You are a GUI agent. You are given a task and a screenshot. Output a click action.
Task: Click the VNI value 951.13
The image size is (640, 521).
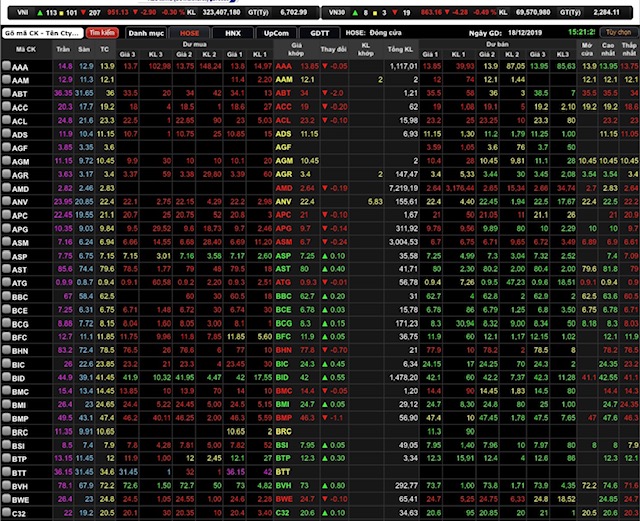pos(118,12)
